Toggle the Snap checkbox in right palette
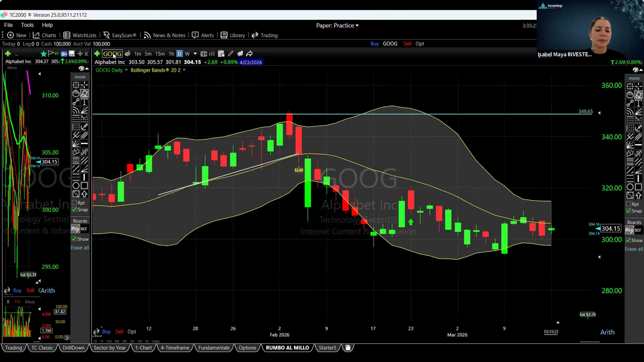This screenshot has height=362, width=644. coord(629,211)
